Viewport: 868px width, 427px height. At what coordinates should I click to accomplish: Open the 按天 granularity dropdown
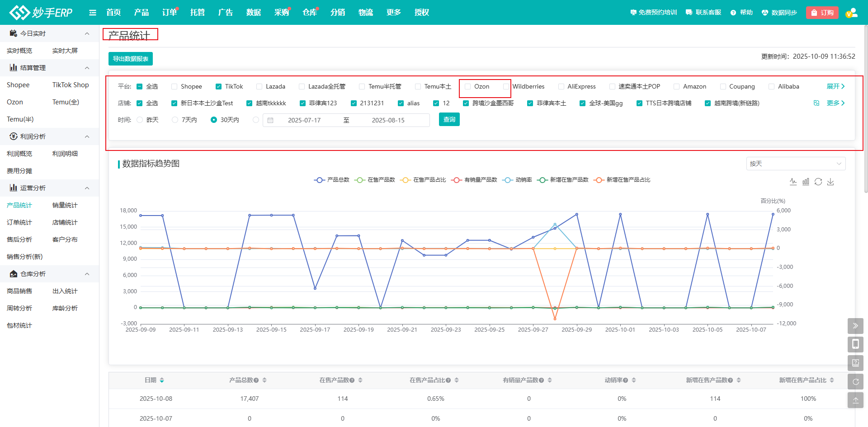click(x=795, y=164)
